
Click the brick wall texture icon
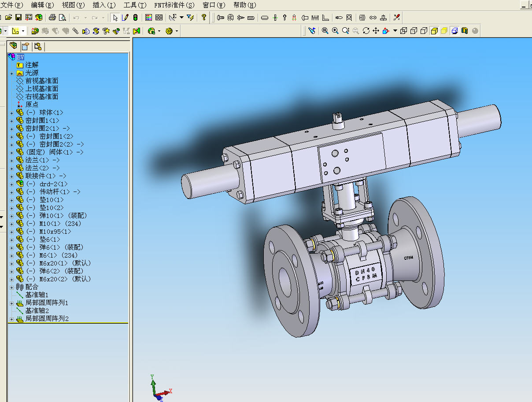coord(159,18)
